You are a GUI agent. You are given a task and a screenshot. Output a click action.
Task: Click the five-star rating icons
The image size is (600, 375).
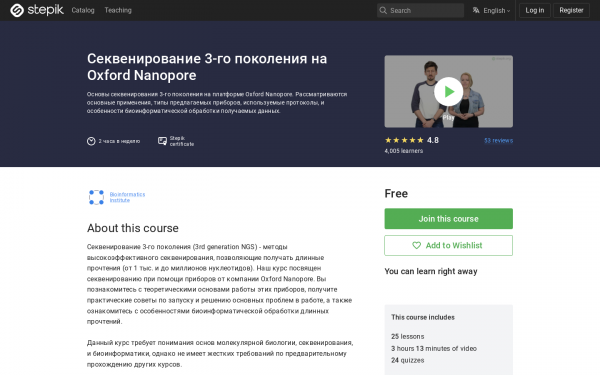click(404, 140)
